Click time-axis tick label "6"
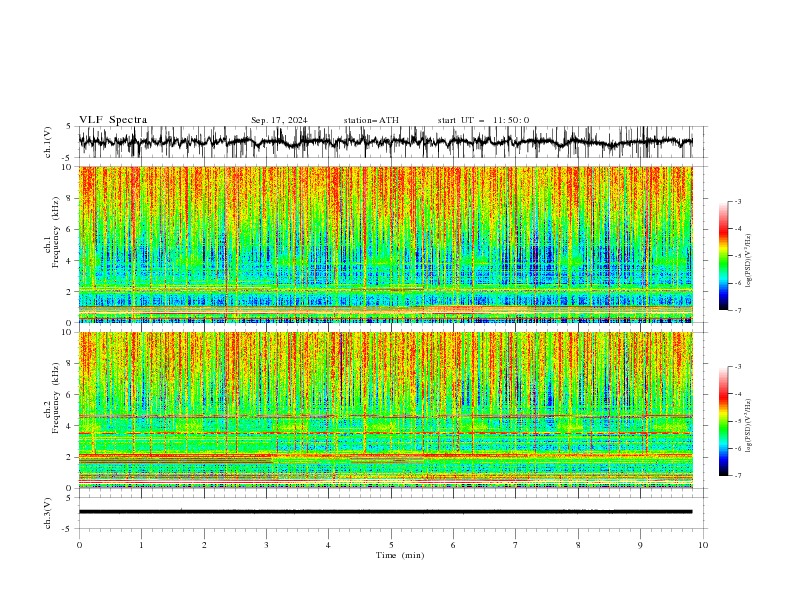Image resolution: width=792 pixels, height=612 pixels. pyautogui.click(x=453, y=545)
